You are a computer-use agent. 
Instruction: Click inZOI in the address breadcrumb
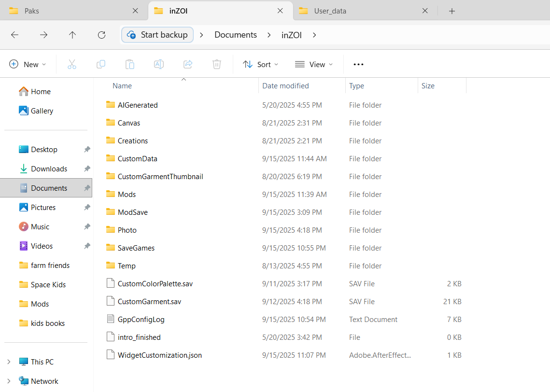[292, 35]
